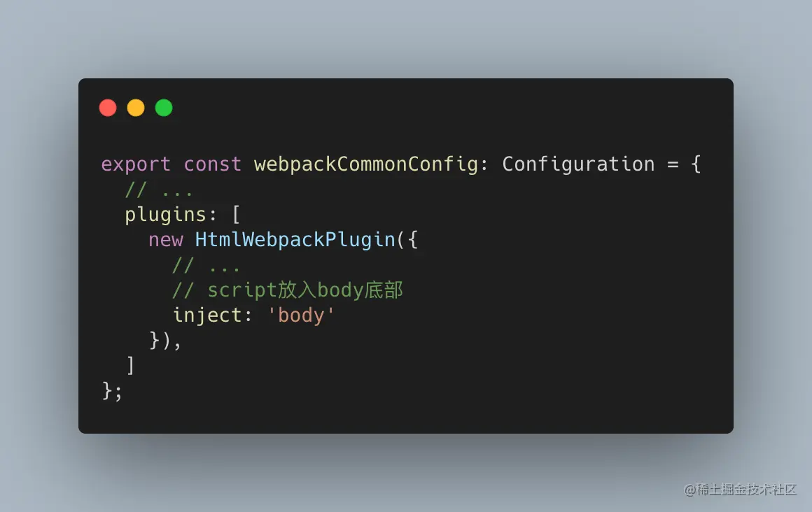
Task: Click the opening brace after equals sign
Action: tap(696, 164)
